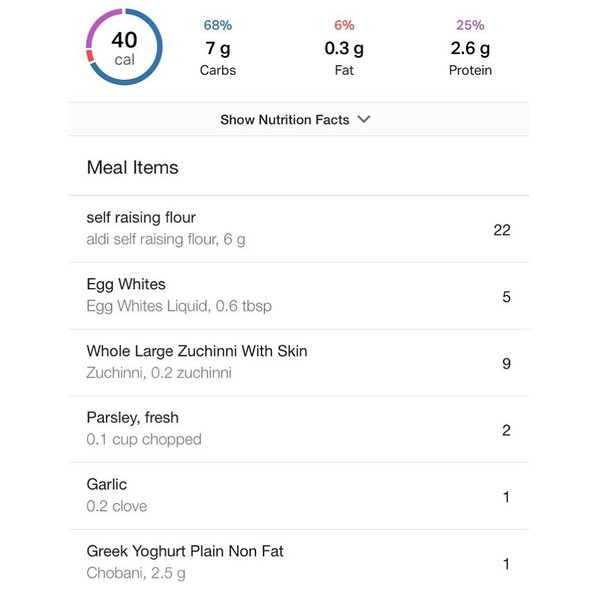Viewport: 600px width, 600px height.
Task: Click the 9 calorie value for zucchini
Action: click(x=506, y=363)
